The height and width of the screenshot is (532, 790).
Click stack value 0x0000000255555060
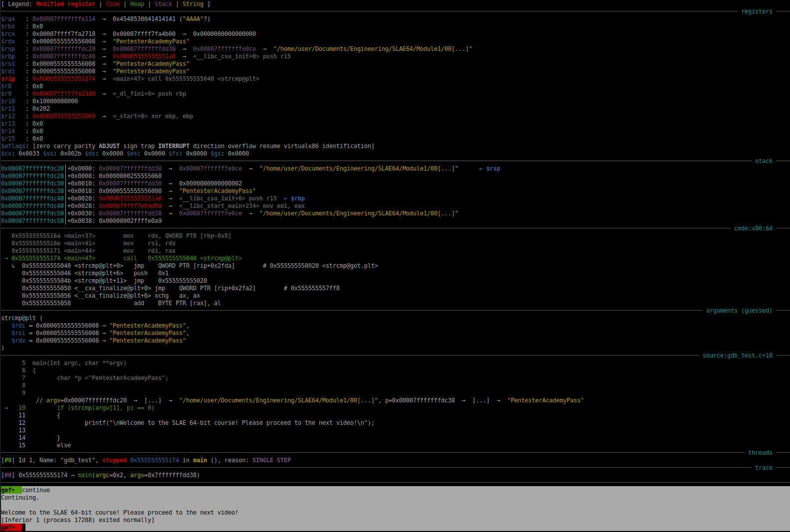coord(130,176)
